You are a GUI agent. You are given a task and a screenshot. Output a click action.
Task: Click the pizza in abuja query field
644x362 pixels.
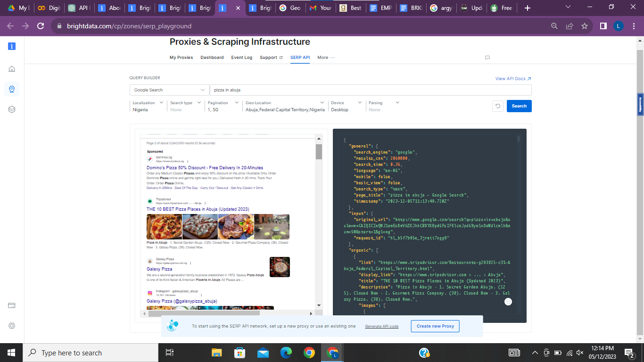tap(371, 90)
